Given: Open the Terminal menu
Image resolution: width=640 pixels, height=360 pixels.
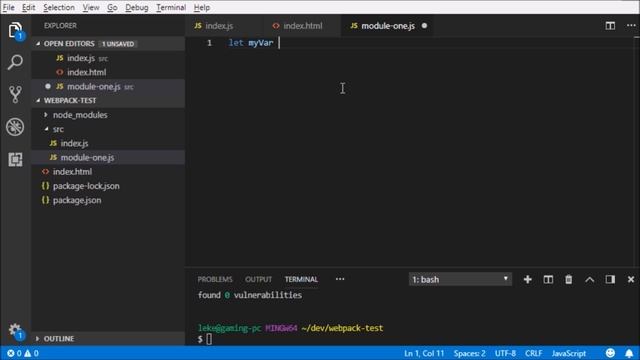Looking at the screenshot, I should point(171,7).
